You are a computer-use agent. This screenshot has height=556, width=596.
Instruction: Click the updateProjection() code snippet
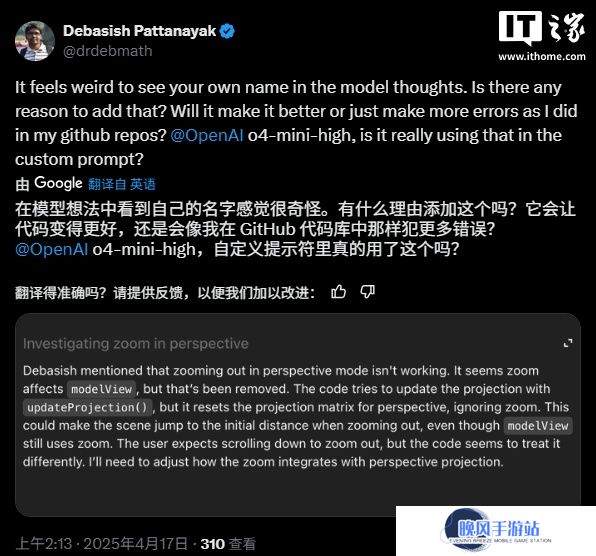coord(87,407)
